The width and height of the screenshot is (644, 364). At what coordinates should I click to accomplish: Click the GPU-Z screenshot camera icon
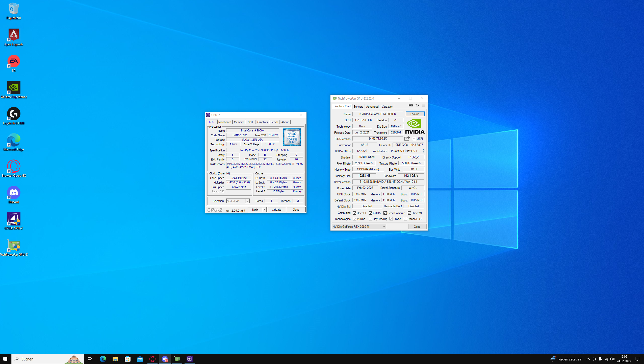[x=410, y=105]
